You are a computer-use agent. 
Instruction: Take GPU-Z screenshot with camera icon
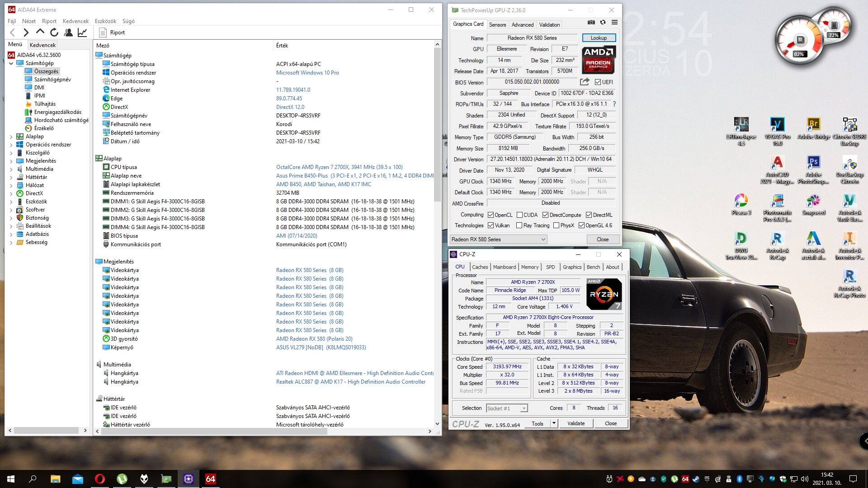pyautogui.click(x=591, y=22)
